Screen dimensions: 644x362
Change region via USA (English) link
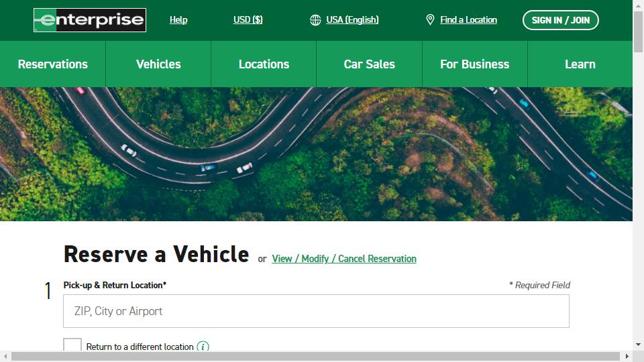coord(352,19)
